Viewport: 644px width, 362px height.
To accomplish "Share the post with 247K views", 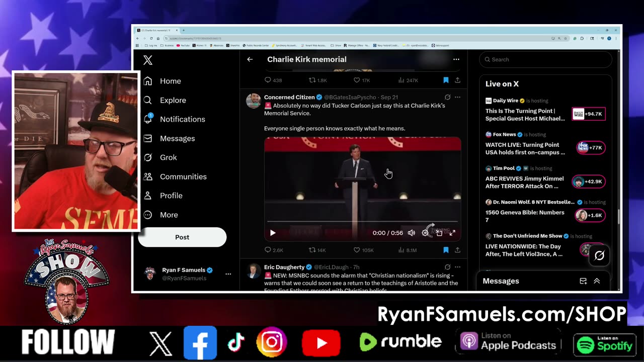I will pos(457,80).
